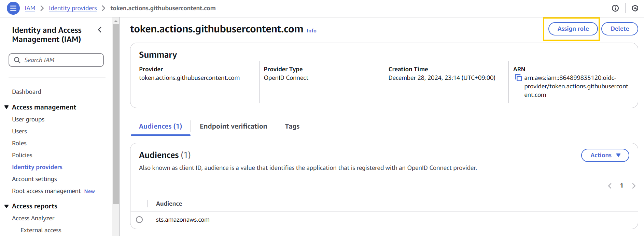Screen dimensions: 644x236
Task: Click the search magnifier icon
Action: point(17,60)
